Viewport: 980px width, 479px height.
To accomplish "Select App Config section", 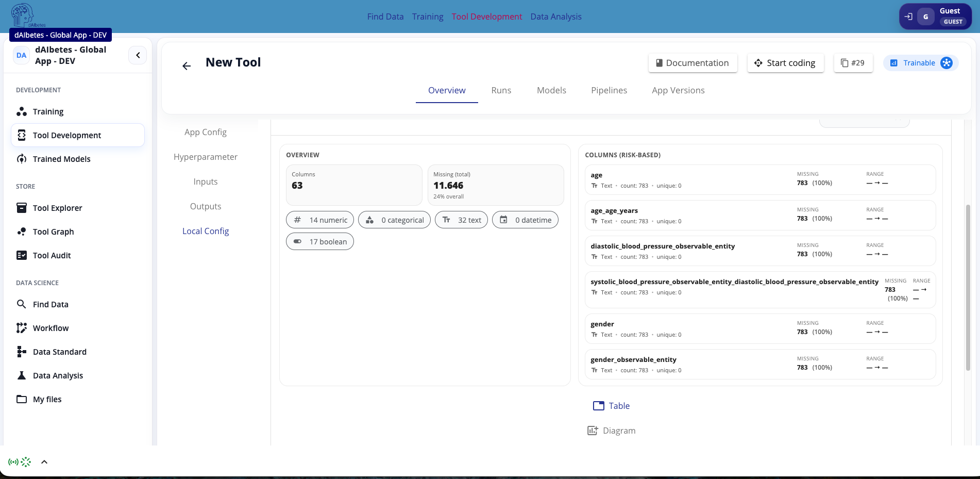I will [x=206, y=132].
